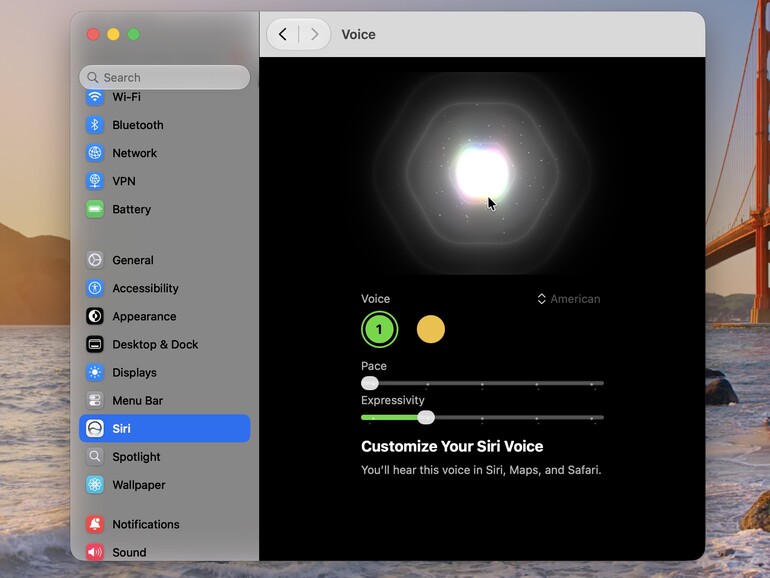Click the Wallpaper flower icon
This screenshot has width=770, height=578.
(95, 485)
